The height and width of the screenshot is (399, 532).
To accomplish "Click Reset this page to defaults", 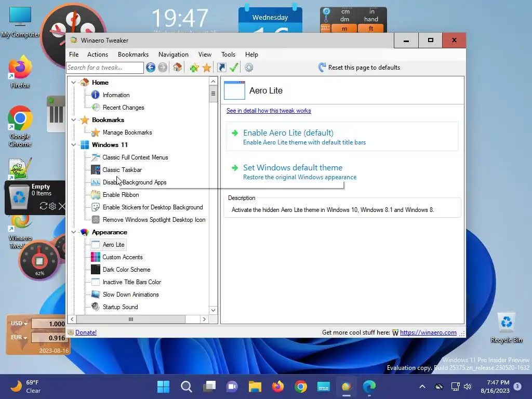I will tap(360, 68).
